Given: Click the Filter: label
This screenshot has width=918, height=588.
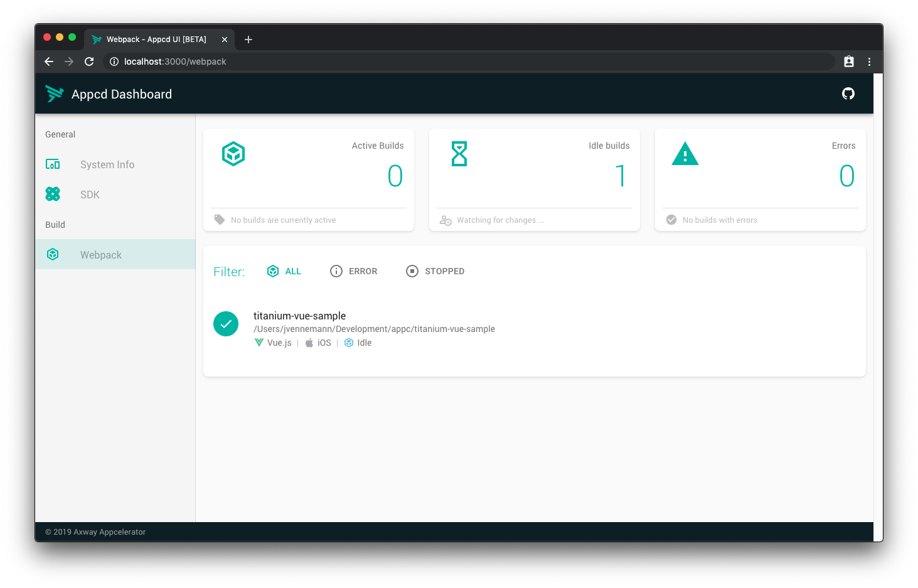Looking at the screenshot, I should point(229,272).
